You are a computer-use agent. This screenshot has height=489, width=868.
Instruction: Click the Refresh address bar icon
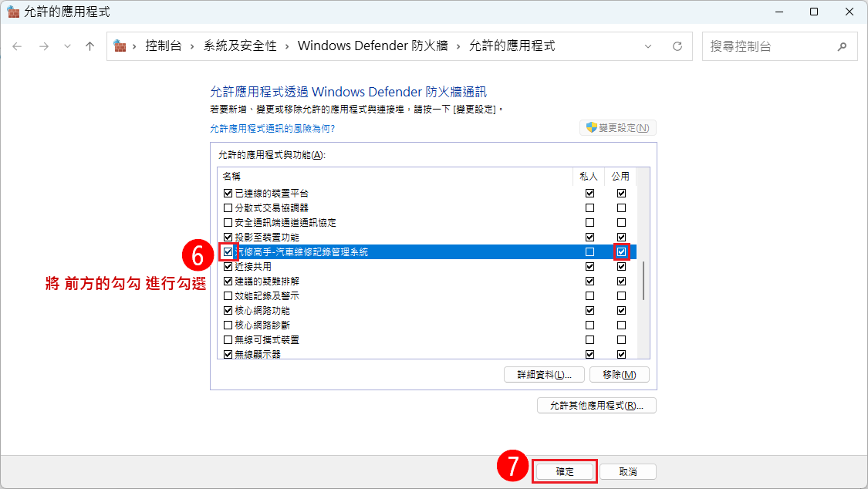tap(677, 46)
